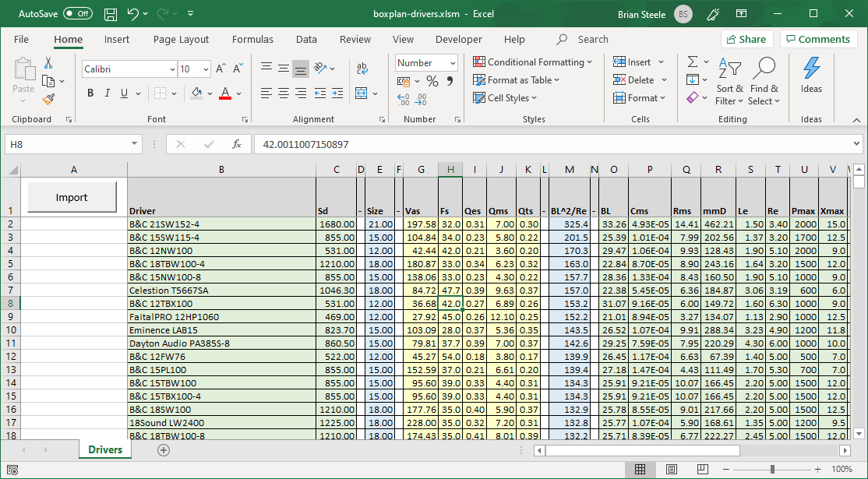The image size is (868, 479).
Task: Click the Decrease Decimal icon
Action: tap(422, 100)
